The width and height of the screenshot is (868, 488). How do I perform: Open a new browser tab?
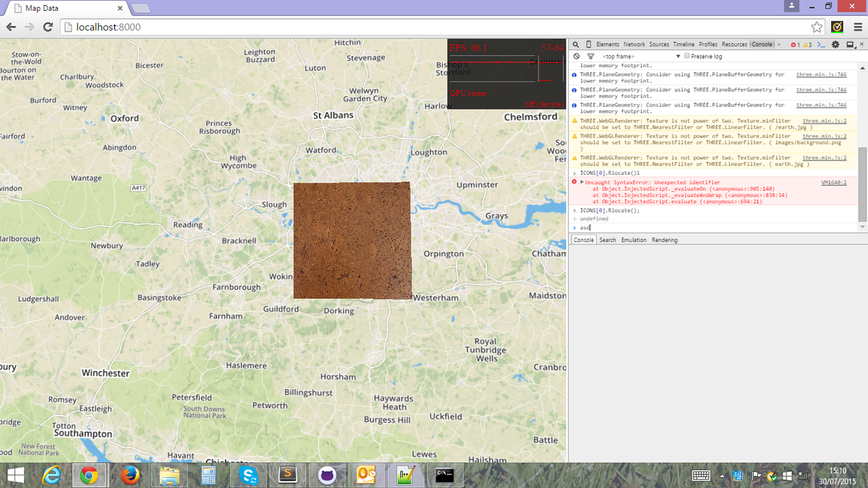click(x=142, y=9)
